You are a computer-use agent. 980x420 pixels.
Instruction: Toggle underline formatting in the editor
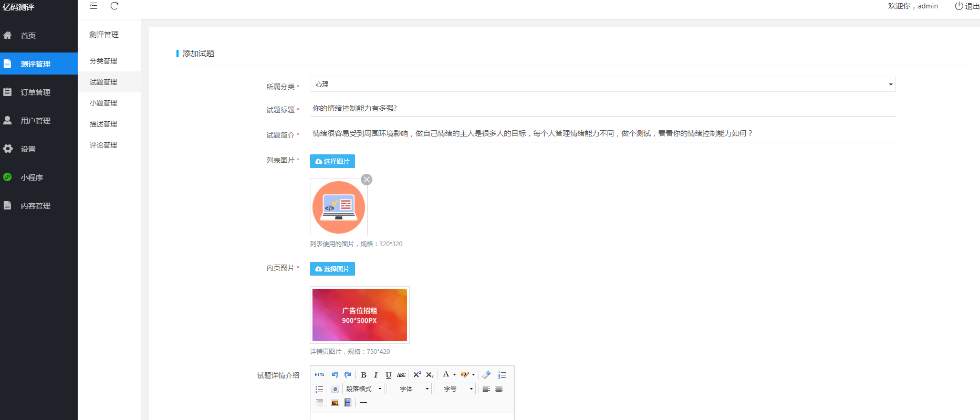coord(388,375)
